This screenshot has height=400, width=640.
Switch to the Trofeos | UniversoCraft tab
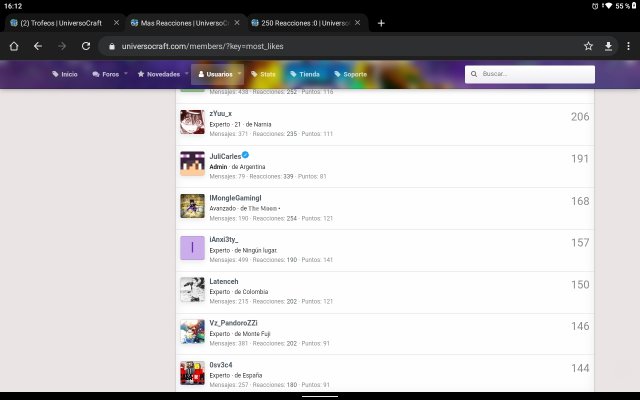[x=60, y=23]
